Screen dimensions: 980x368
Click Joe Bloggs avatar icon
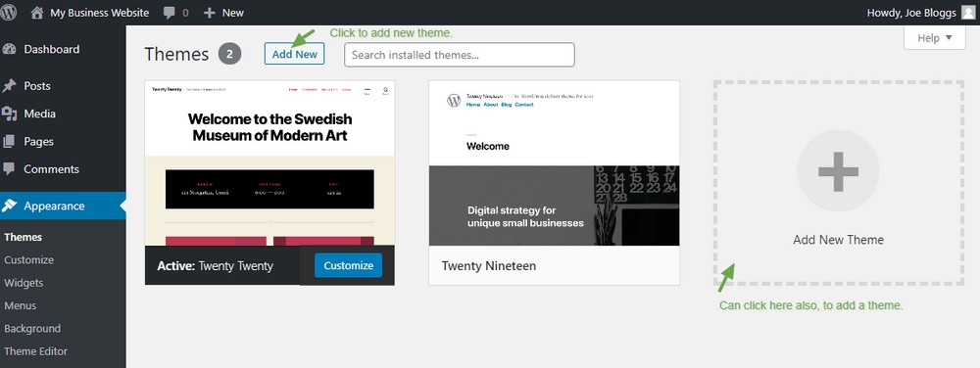point(968,13)
